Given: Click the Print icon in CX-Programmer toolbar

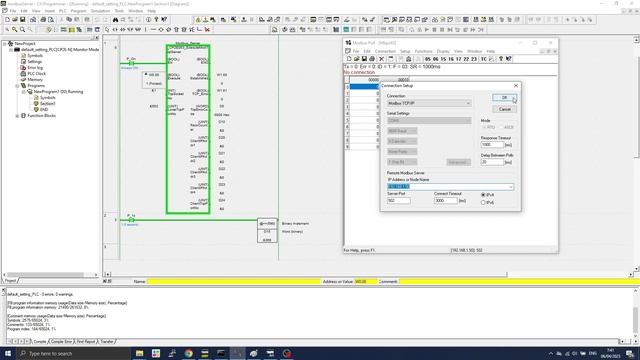Looking at the screenshot, I should coord(43,20).
